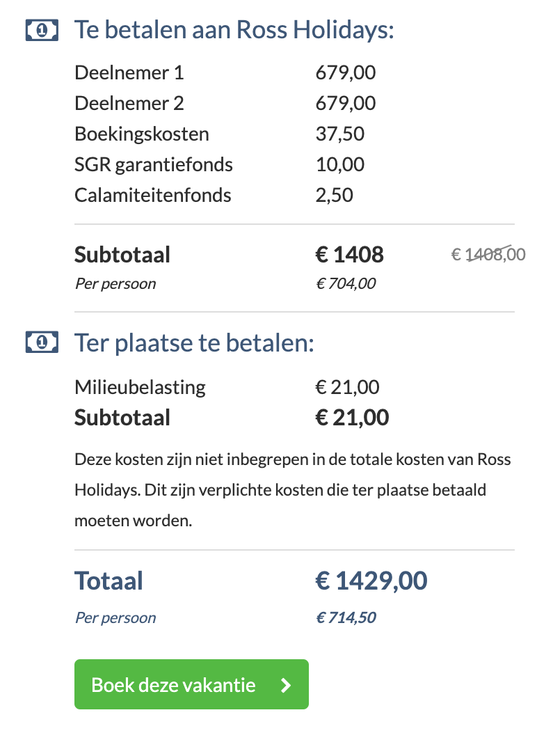This screenshot has height=756, width=537.
Task: Click the € 1429,00 total amount
Action: (371, 581)
